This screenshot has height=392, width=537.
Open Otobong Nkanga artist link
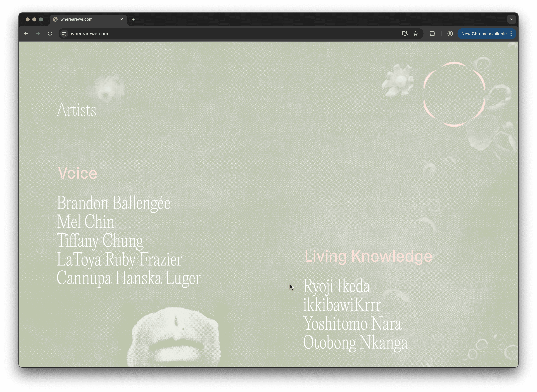click(355, 342)
